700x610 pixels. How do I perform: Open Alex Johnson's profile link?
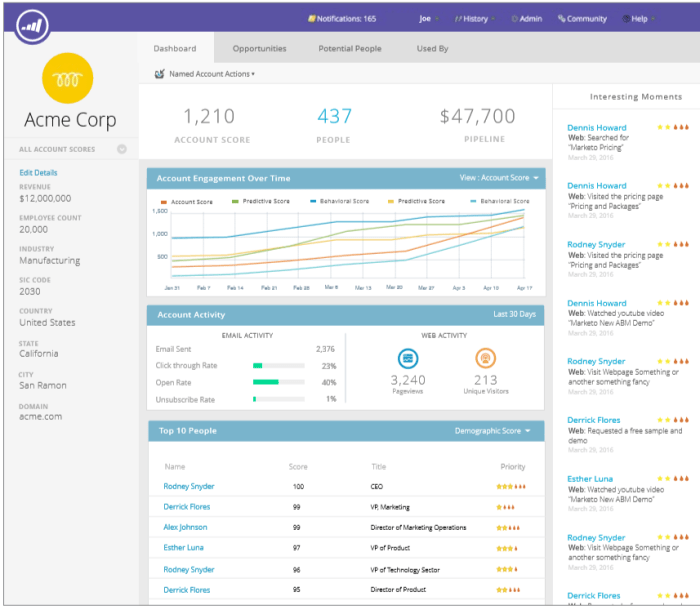pyautogui.click(x=185, y=527)
